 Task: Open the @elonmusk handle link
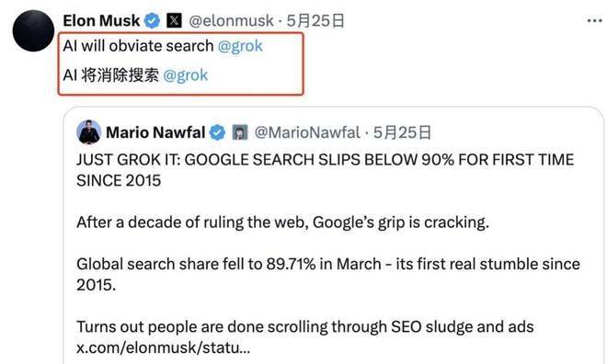click(x=231, y=21)
